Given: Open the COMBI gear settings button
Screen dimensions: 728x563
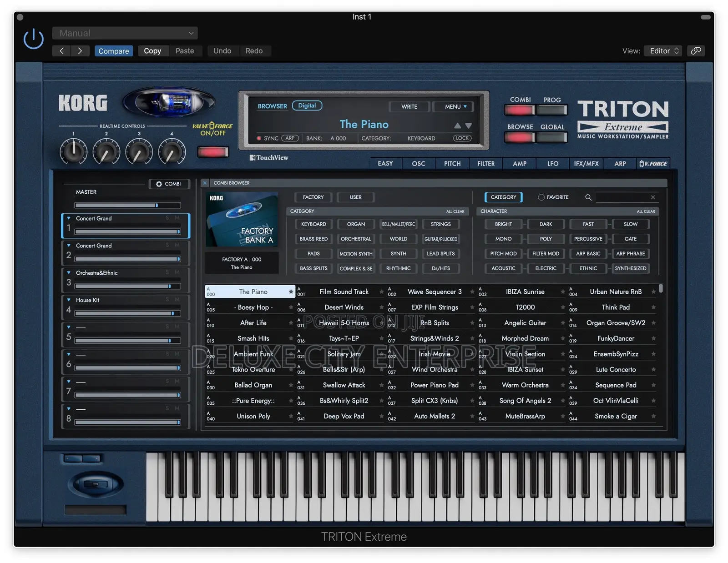Looking at the screenshot, I should point(168,184).
